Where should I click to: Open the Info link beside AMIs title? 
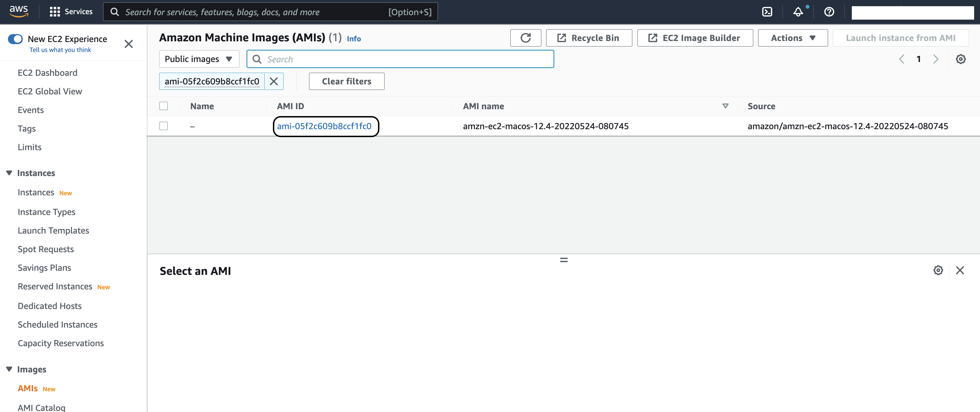click(354, 39)
